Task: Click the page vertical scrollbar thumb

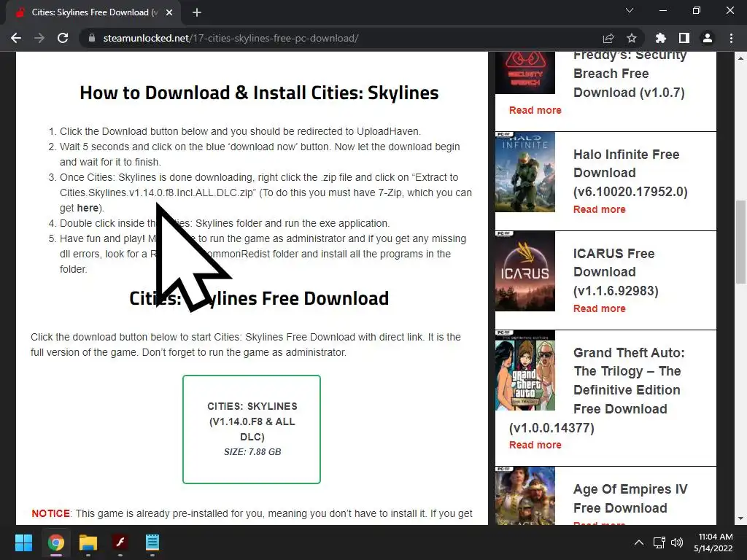Action: click(740, 242)
